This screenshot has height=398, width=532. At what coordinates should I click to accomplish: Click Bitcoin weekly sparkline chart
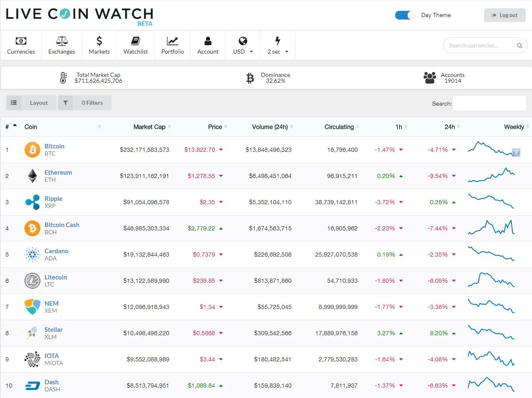click(491, 149)
